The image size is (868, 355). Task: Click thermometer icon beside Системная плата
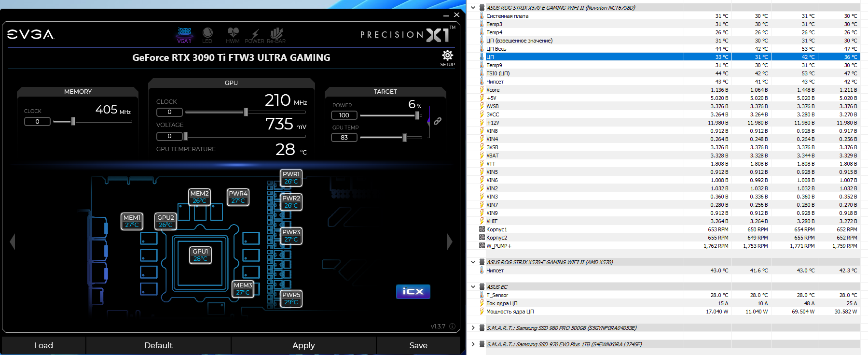click(x=482, y=16)
